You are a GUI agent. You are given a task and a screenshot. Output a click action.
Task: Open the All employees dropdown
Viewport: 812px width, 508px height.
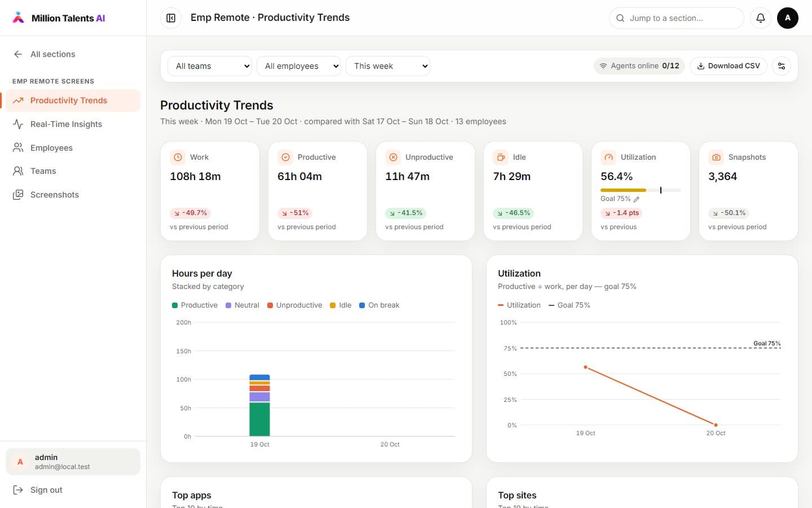[x=299, y=66]
